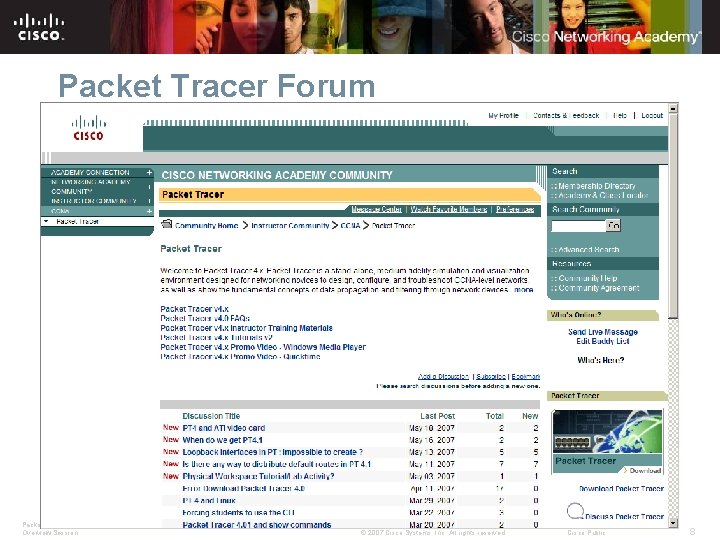Click the Last Post column header
720x540 pixels.
pyautogui.click(x=438, y=416)
